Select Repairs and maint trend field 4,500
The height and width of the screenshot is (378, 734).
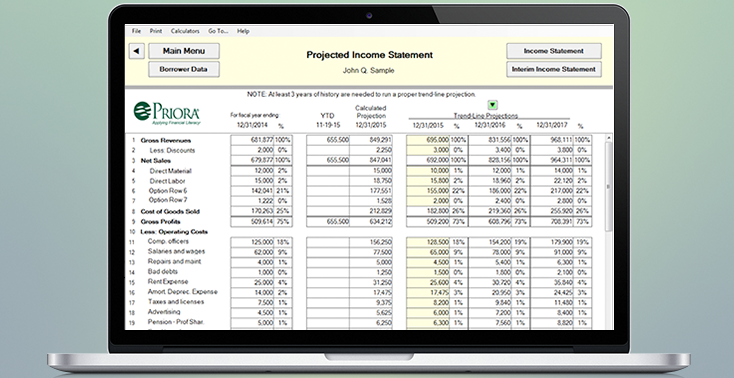[x=428, y=262]
